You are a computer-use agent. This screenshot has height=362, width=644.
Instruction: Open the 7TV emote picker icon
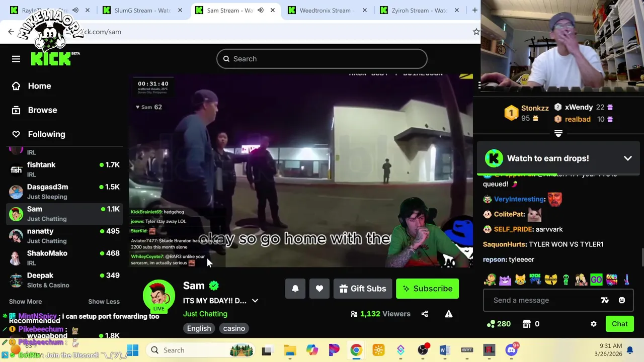coord(605,300)
